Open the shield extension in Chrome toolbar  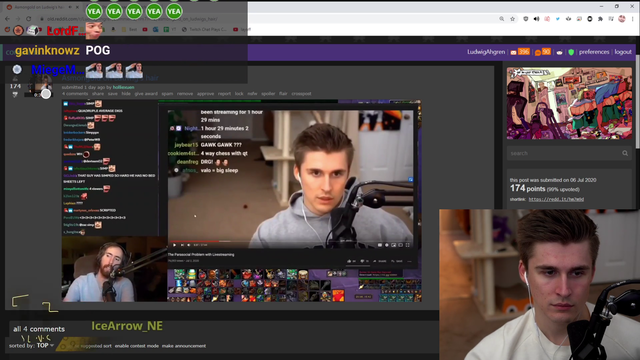526,19
